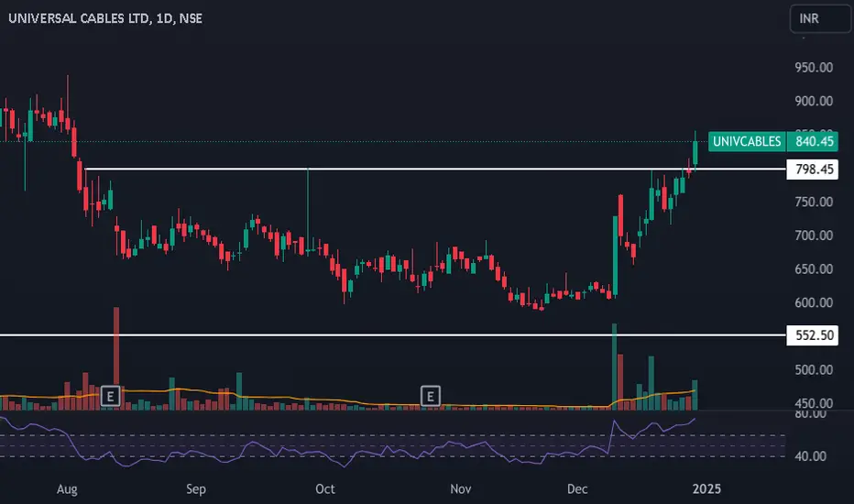The image size is (854, 504).
Task: Click the 40.00 RSI axis value
Action: point(810,456)
